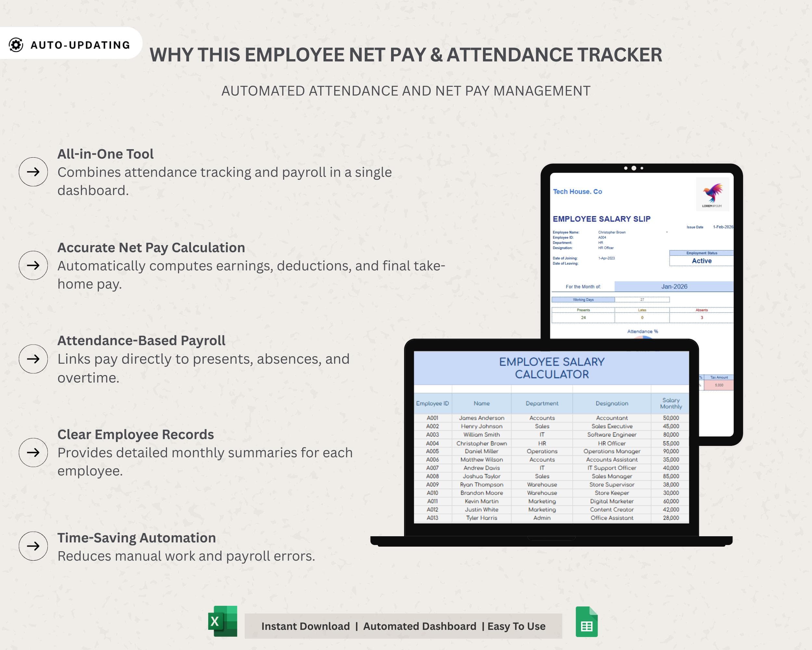Viewport: 812px width, 650px height.
Task: Click the Tech House. Co company name
Action: tap(577, 191)
